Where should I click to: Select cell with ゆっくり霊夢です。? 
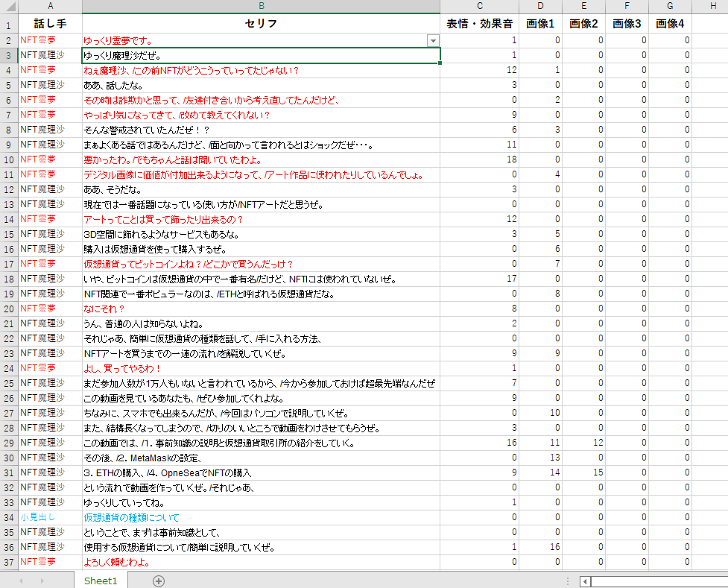coord(262,40)
